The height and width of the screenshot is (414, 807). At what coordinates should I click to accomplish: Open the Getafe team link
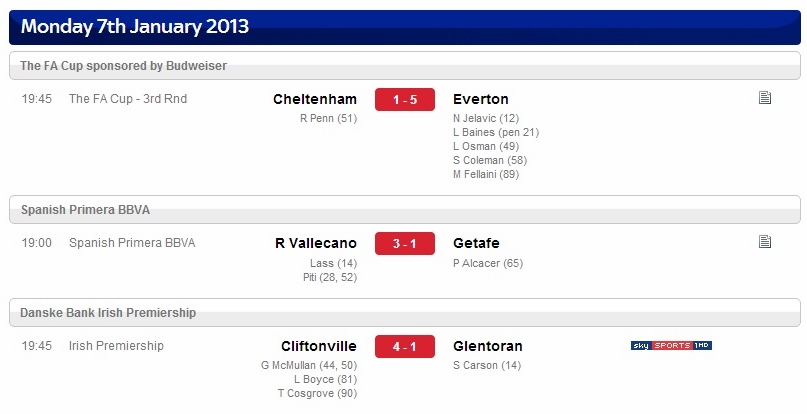[476, 243]
